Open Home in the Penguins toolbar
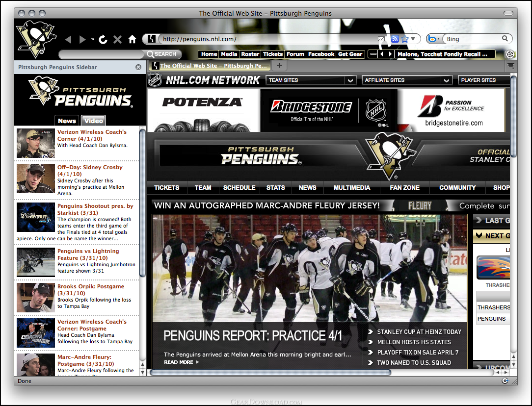This screenshot has height=406, width=532. click(x=209, y=54)
